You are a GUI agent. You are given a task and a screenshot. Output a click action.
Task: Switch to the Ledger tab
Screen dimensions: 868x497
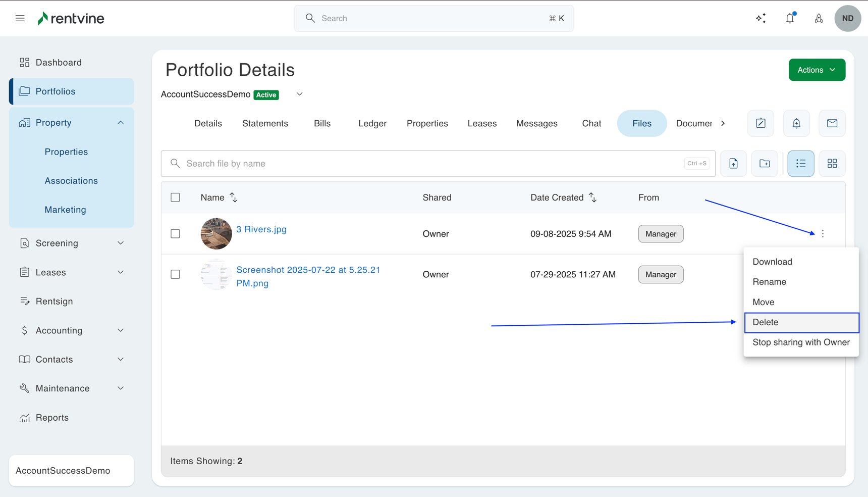point(372,124)
